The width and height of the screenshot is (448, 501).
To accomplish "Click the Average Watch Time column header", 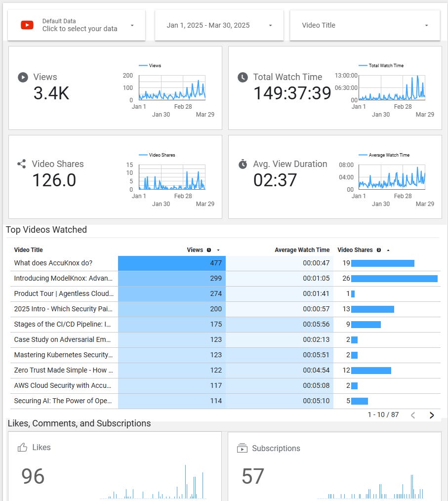I will 302,250.
